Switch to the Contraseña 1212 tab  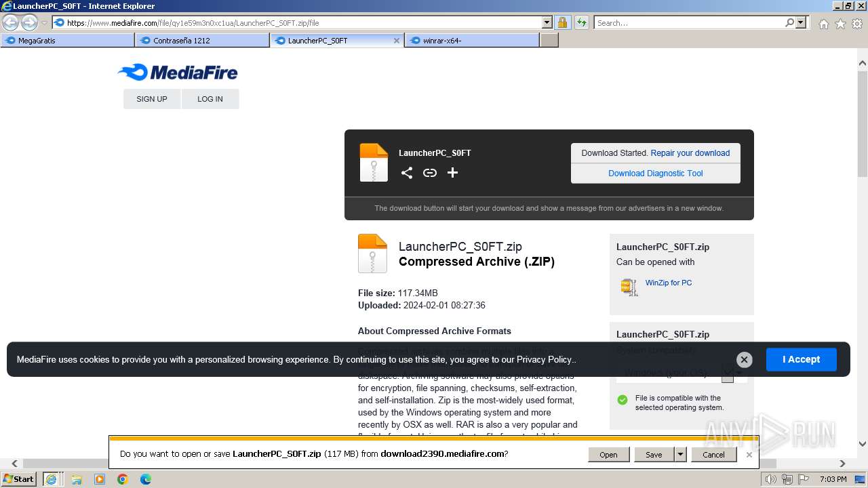pyautogui.click(x=202, y=41)
